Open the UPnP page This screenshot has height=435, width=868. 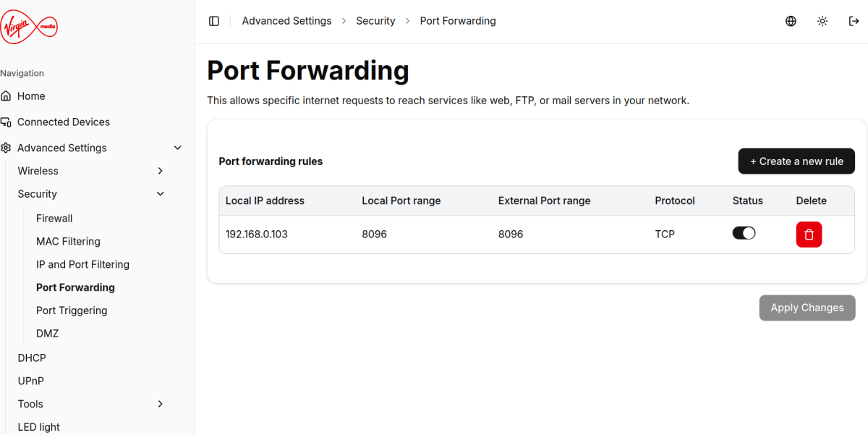pyautogui.click(x=31, y=381)
